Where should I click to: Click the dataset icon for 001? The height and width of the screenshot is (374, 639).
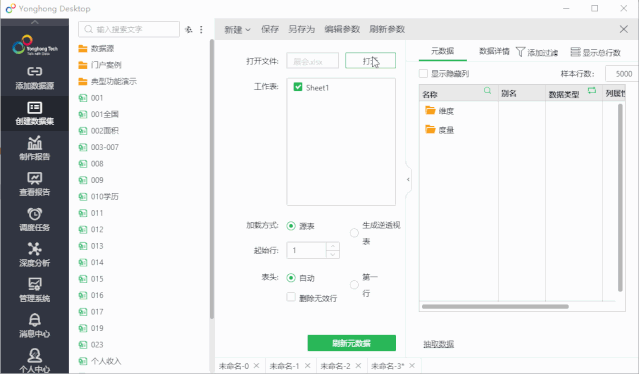(83, 98)
